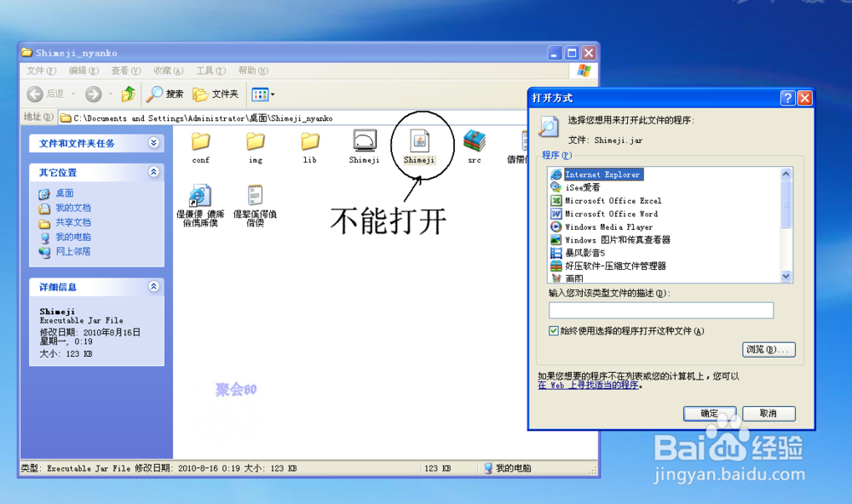Select the text document file icon

tap(255, 205)
